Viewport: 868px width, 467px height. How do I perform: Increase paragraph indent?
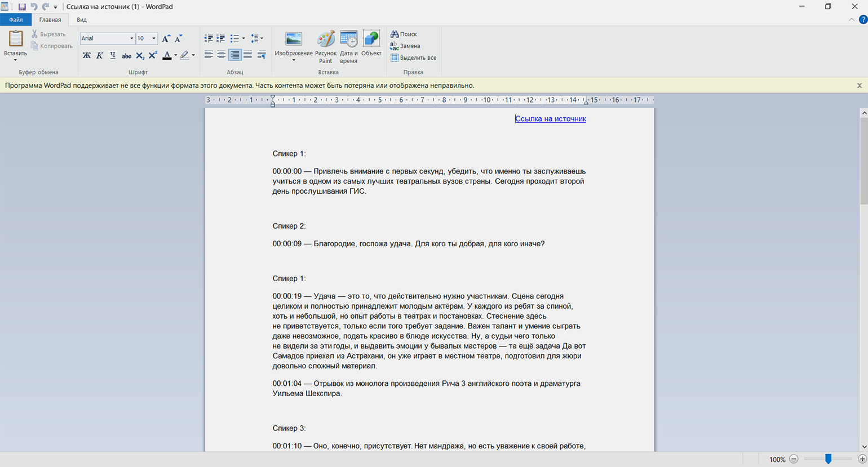pyautogui.click(x=221, y=38)
